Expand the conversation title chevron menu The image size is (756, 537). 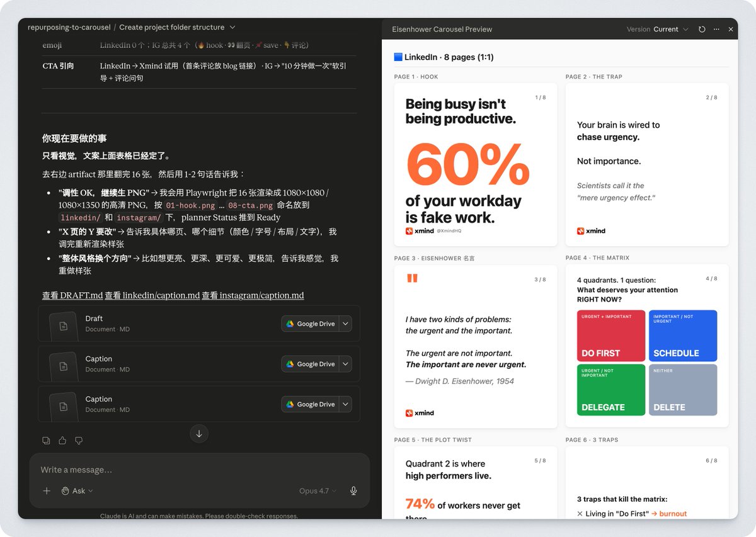click(x=232, y=28)
